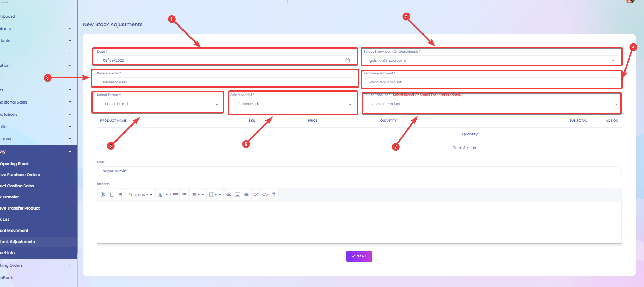Click the Recovery Amount input field
The width and height of the screenshot is (644, 287).
[492, 82]
